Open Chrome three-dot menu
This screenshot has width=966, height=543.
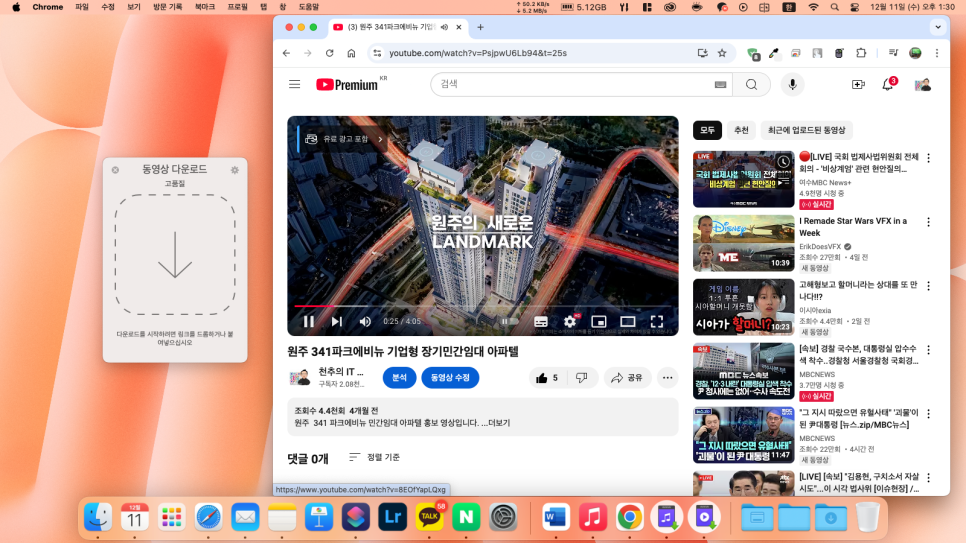pos(937,53)
